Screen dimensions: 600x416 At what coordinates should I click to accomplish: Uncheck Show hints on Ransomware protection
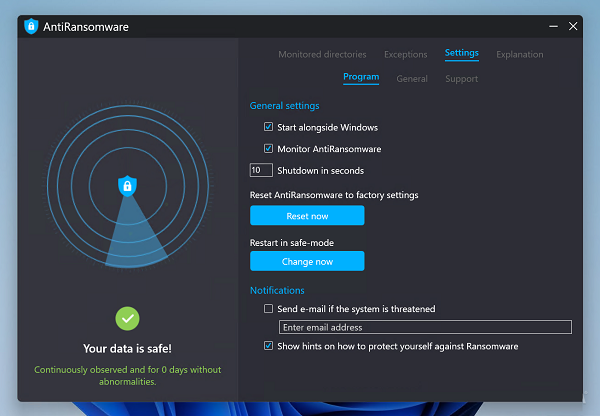(268, 346)
